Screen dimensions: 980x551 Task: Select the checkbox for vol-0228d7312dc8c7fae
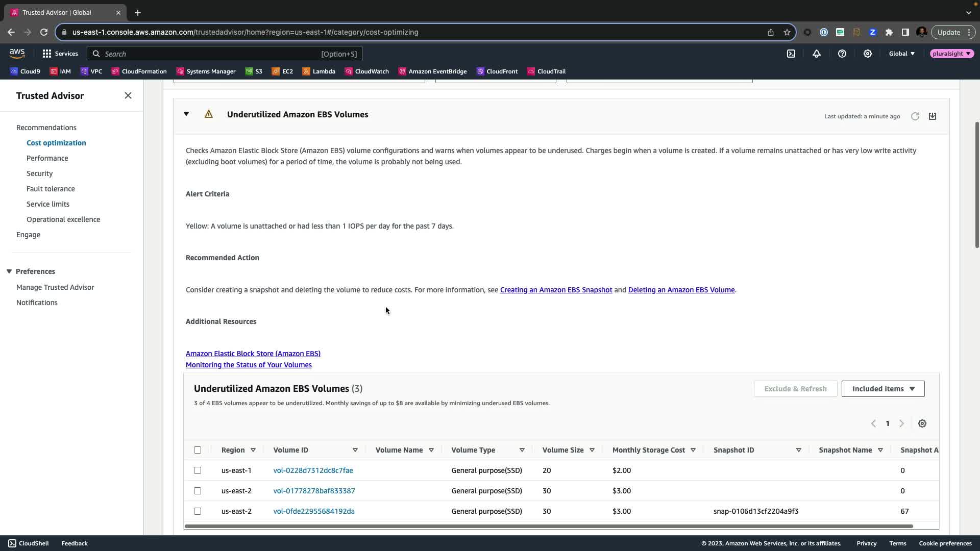point(198,470)
